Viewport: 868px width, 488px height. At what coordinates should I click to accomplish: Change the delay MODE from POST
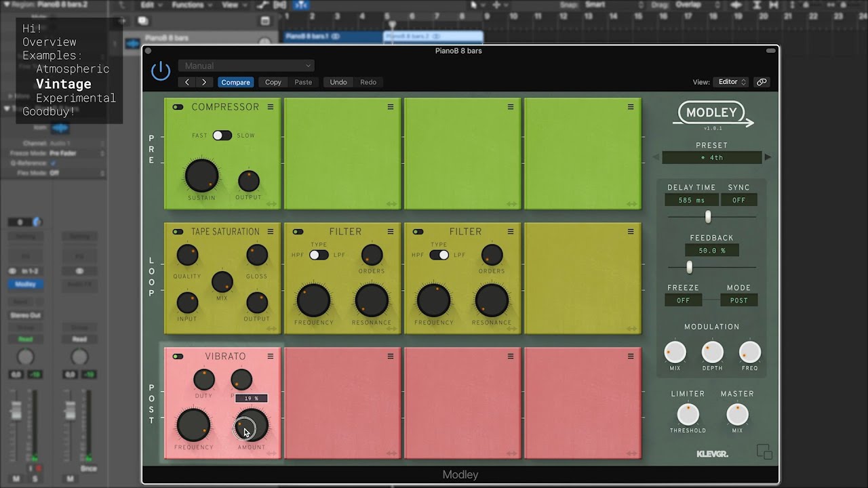click(x=738, y=300)
